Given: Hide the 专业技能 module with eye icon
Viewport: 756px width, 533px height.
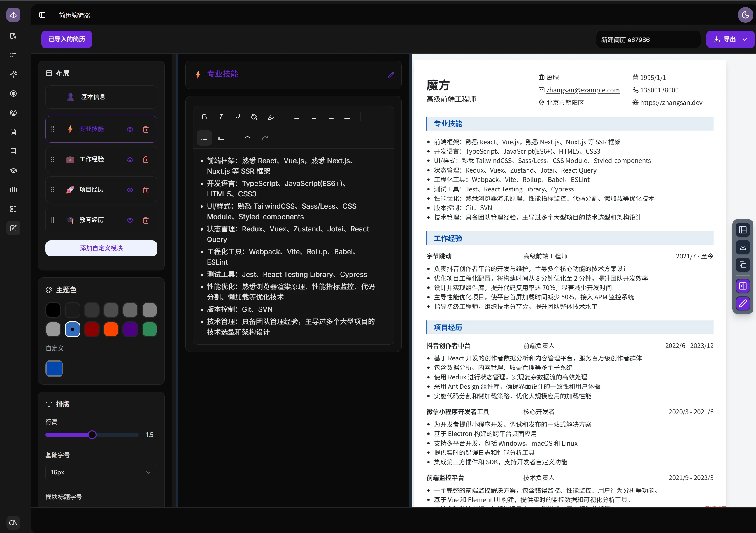Looking at the screenshot, I should (x=130, y=129).
